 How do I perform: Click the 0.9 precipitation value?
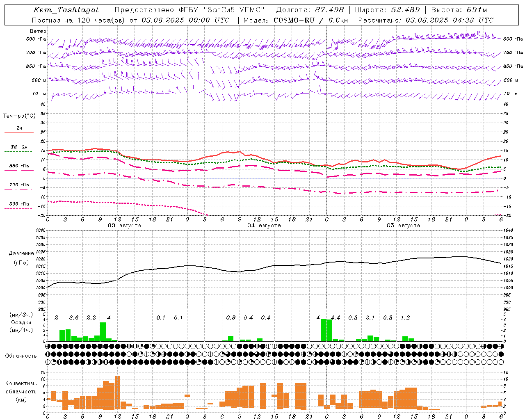231,318
